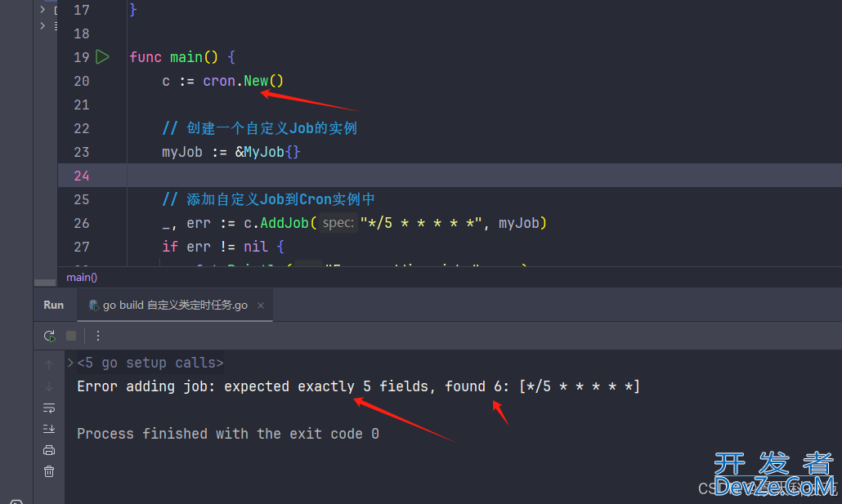This screenshot has width=842, height=504.
Task: Click the main() breadcrumb
Action: 82,278
